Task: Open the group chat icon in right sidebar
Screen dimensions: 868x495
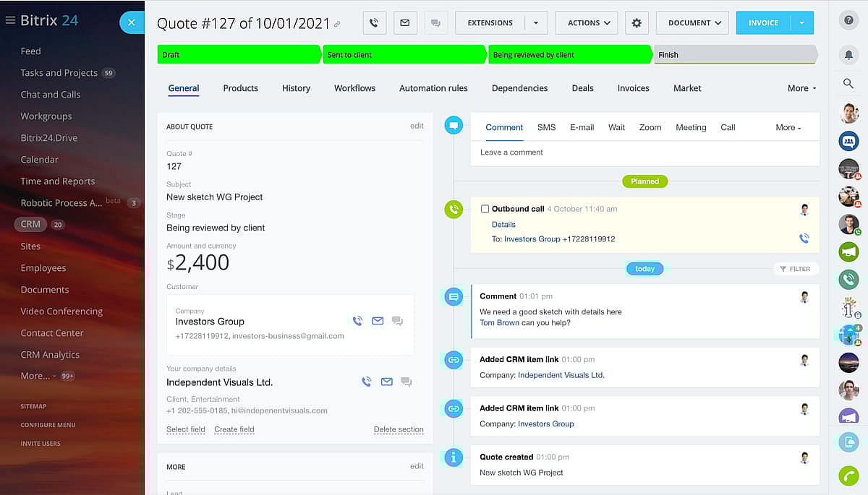Action: coord(848,141)
